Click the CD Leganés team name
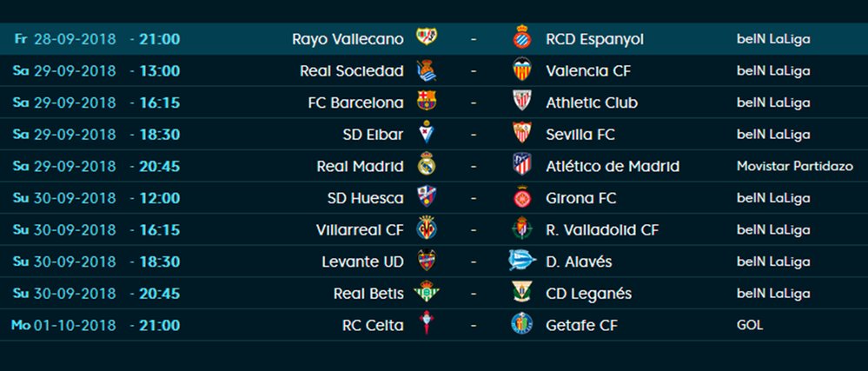868x371 pixels. click(588, 294)
